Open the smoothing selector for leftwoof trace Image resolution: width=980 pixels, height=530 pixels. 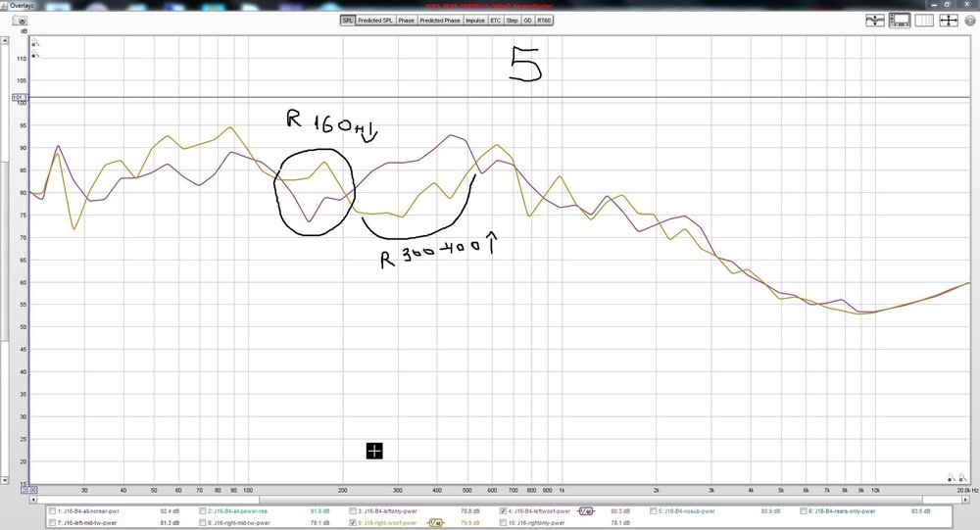(586, 511)
